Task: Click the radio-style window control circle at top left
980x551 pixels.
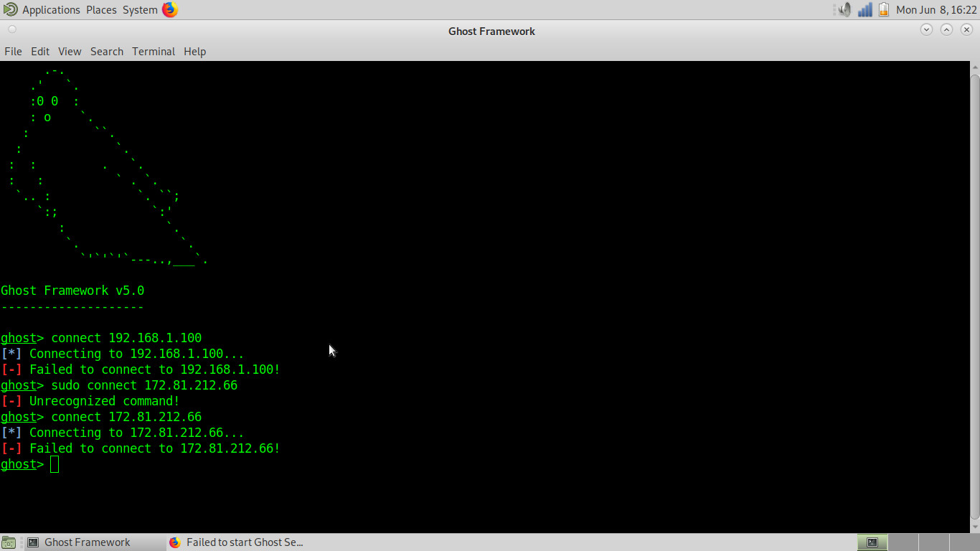Action: 11,29
